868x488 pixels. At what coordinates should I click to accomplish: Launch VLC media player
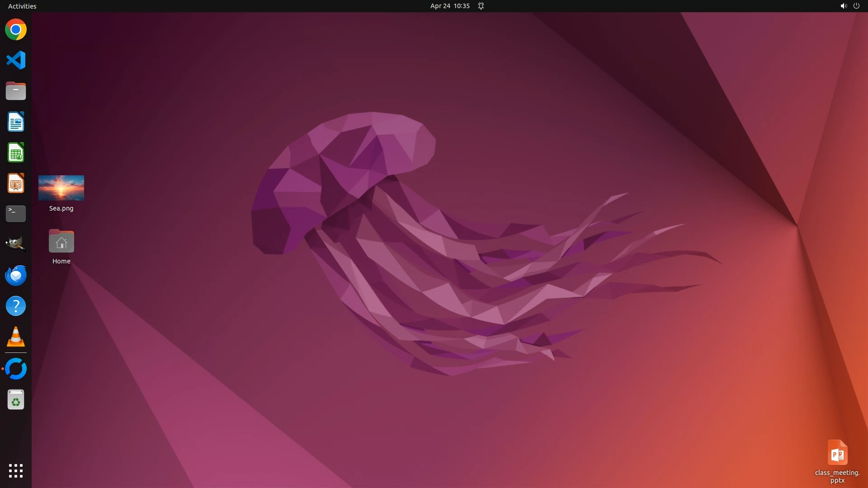coord(16,337)
